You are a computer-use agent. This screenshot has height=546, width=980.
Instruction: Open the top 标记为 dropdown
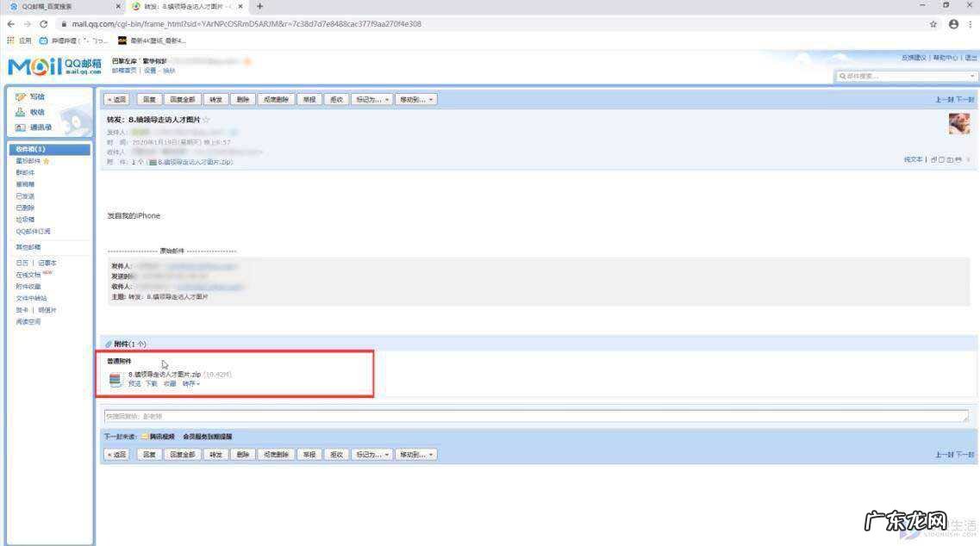pos(372,99)
